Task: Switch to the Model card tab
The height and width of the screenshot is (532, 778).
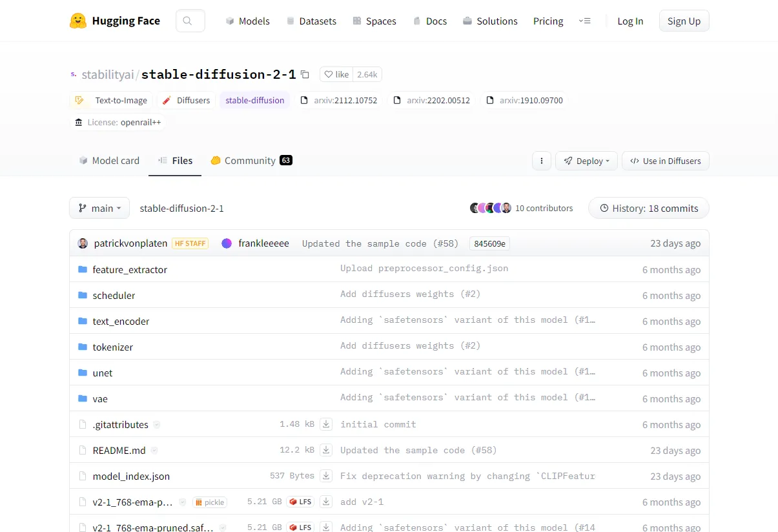Action: [x=109, y=161]
